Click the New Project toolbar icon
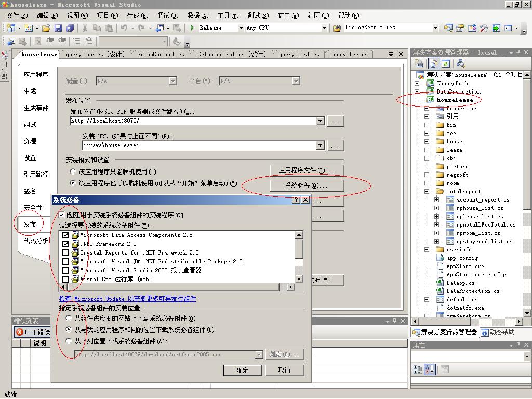Image resolution: width=532 pixels, height=399 pixels. [x=11, y=28]
